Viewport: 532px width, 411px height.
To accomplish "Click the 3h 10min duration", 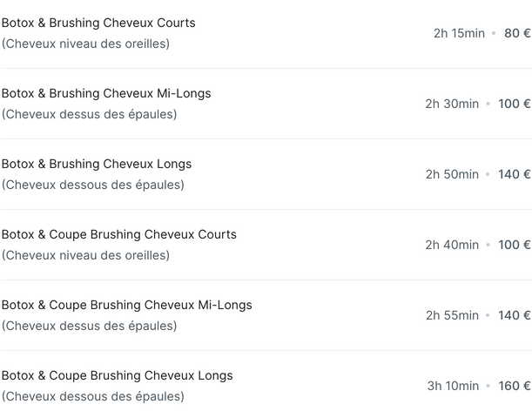I will pyautogui.click(x=453, y=386).
